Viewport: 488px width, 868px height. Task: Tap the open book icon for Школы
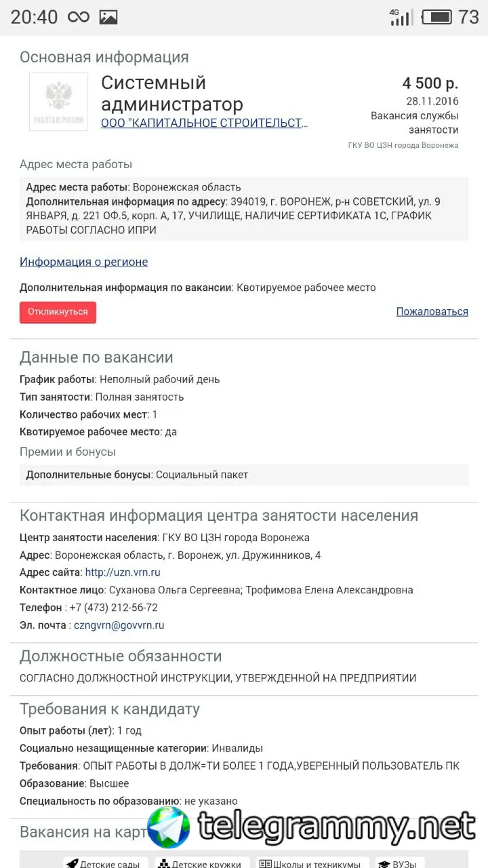pyautogui.click(x=266, y=864)
